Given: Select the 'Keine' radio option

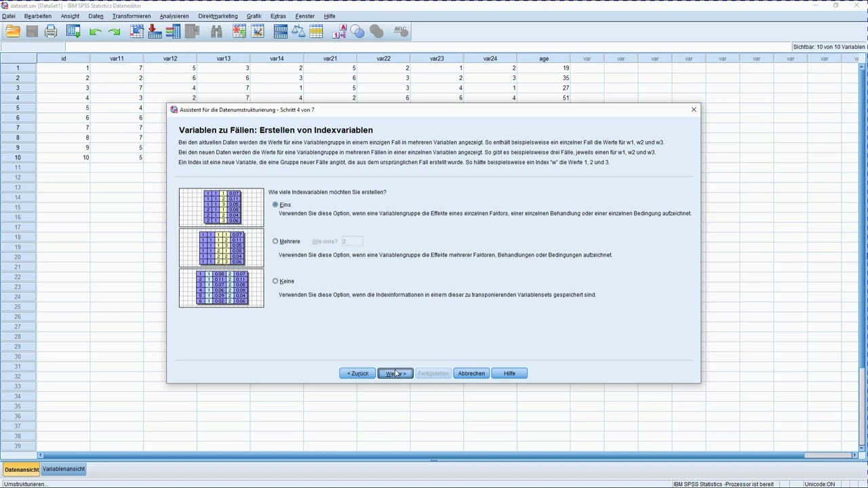Looking at the screenshot, I should [275, 281].
